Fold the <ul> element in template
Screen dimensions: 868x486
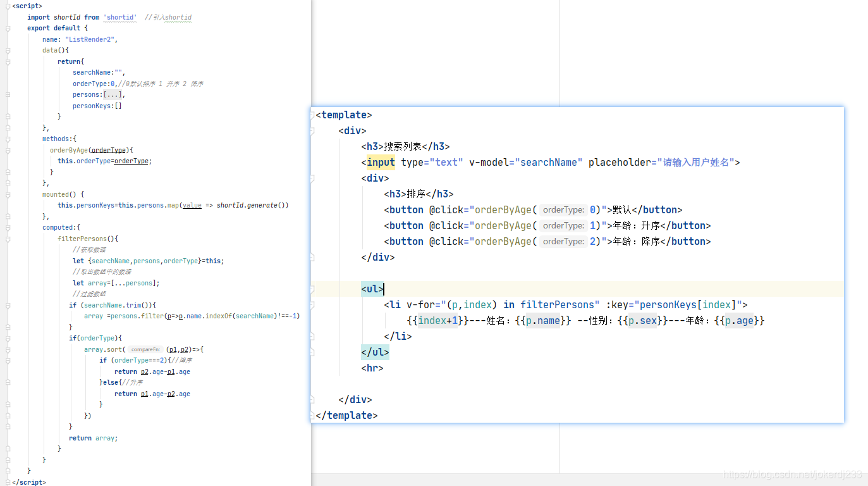point(312,289)
